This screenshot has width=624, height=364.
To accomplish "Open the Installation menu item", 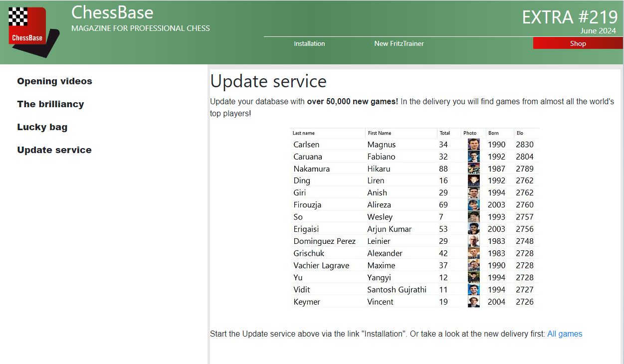I will 309,43.
